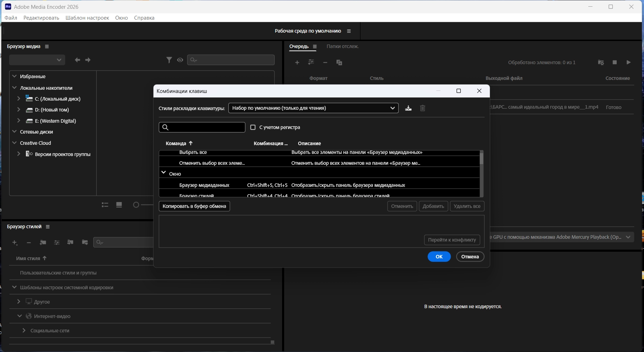Click the stop queue square icon

click(615, 62)
